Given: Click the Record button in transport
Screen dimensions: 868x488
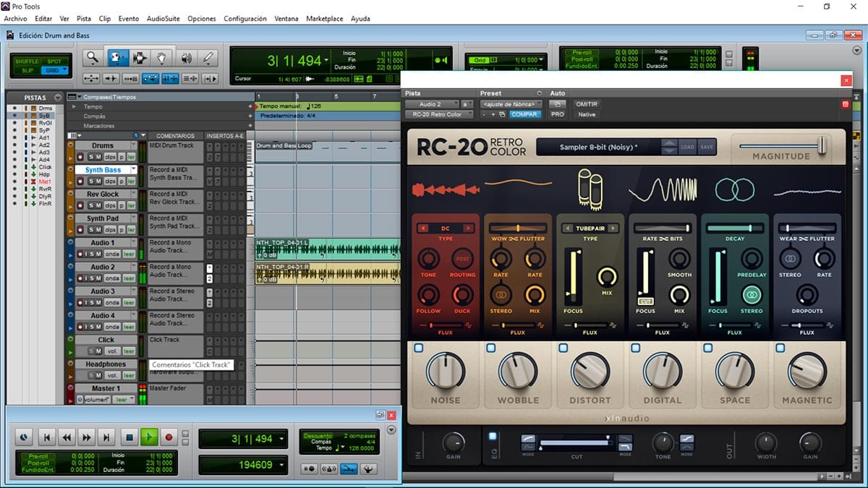Looking at the screenshot, I should (x=169, y=437).
